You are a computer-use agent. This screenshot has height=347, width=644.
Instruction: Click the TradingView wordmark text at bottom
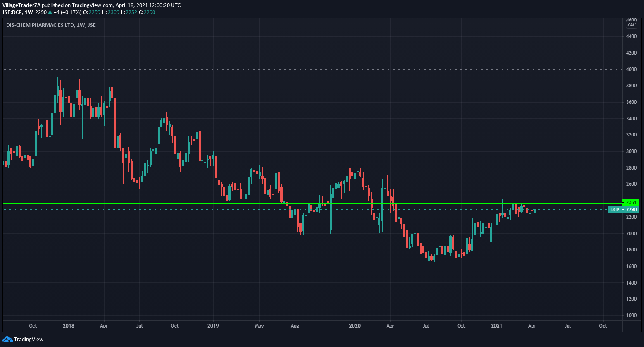click(29, 340)
